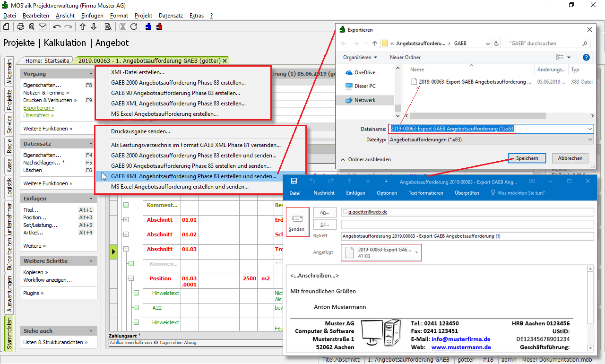
Task: Click the move-down arrow toolbar icon
Action: tap(94, 26)
